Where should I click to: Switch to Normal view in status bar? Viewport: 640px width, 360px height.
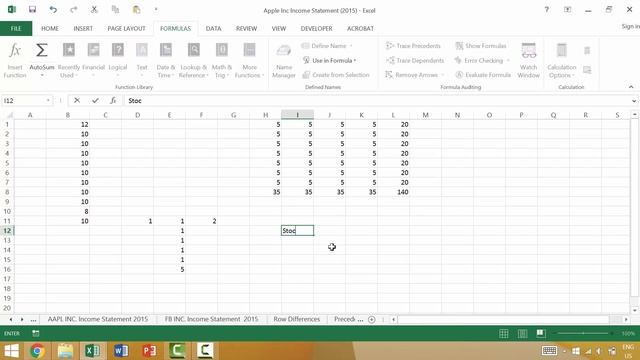coord(504,333)
